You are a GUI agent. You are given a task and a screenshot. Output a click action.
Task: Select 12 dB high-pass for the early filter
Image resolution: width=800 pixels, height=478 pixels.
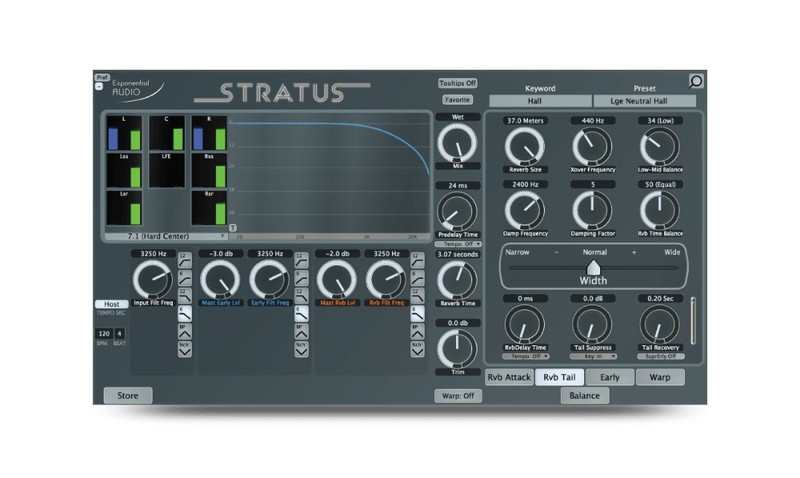[302, 260]
